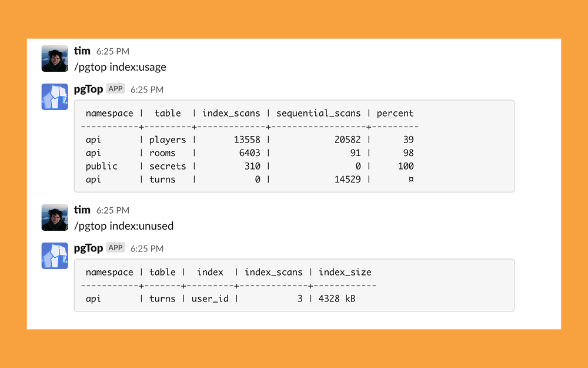Click the pgTop elephant icon on the second reply
This screenshot has width=588, height=368.
pos(55,256)
